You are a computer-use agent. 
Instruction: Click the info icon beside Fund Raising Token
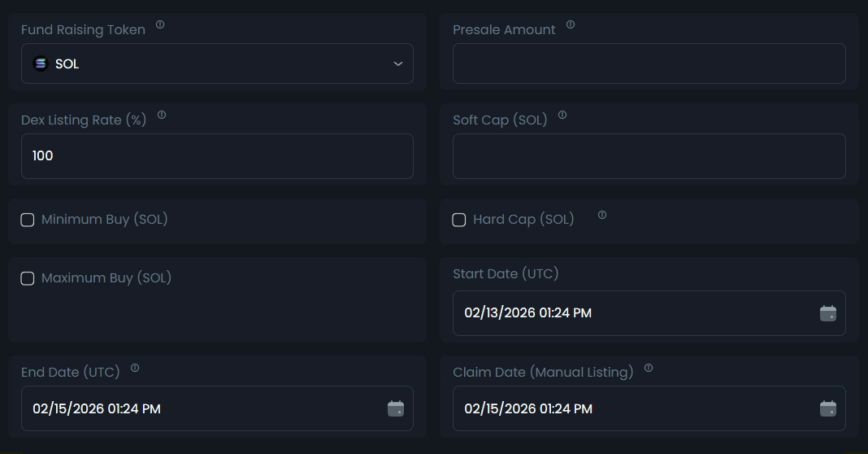coord(160,24)
